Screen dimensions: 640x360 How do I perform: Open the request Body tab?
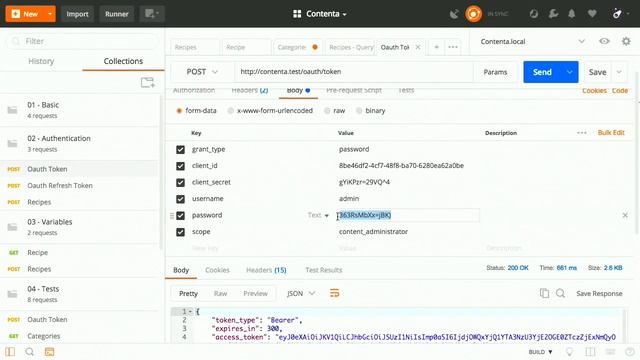tap(298, 90)
